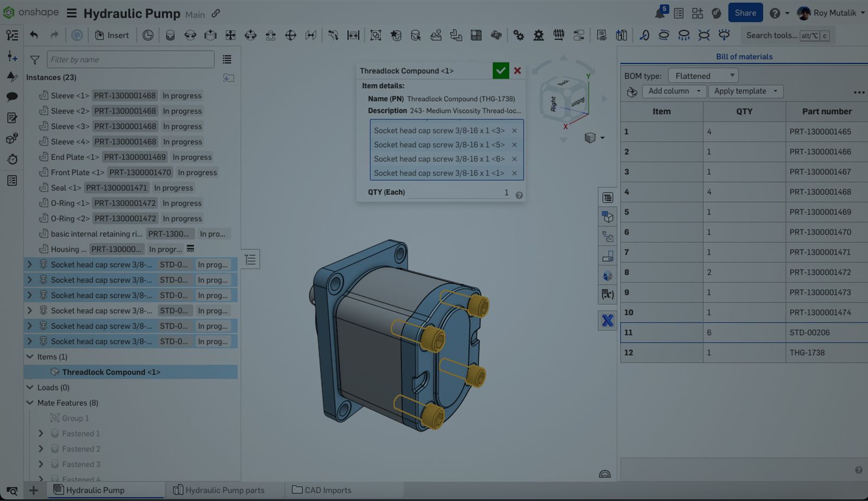
Task: Confirm Threadlock Compound edits with green checkmark
Action: 500,71
